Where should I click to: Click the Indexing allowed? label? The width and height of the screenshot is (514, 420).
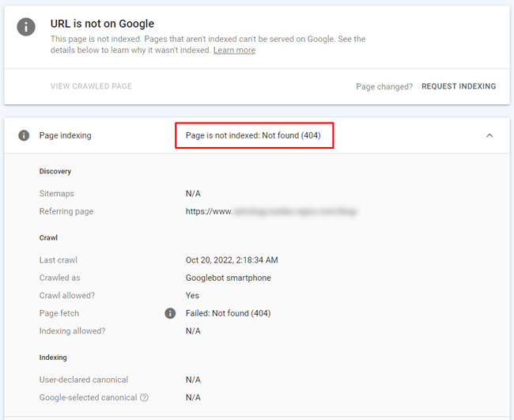pos(72,331)
